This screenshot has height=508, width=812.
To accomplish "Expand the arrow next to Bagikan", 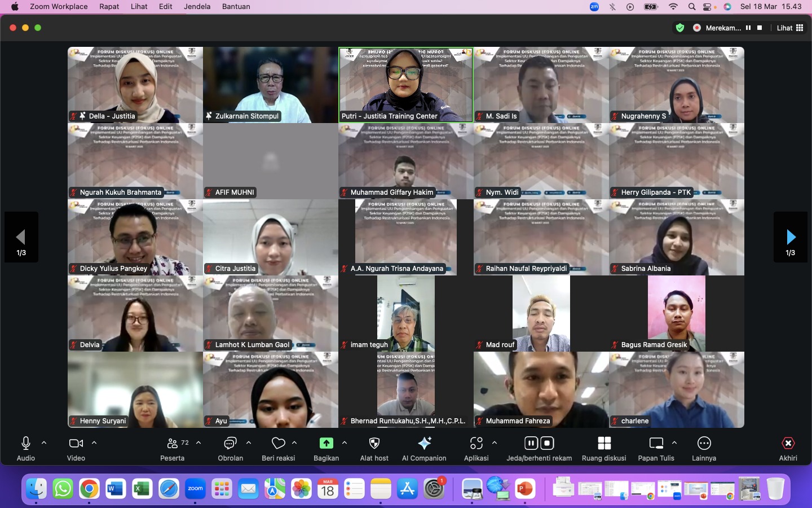I will (x=345, y=443).
